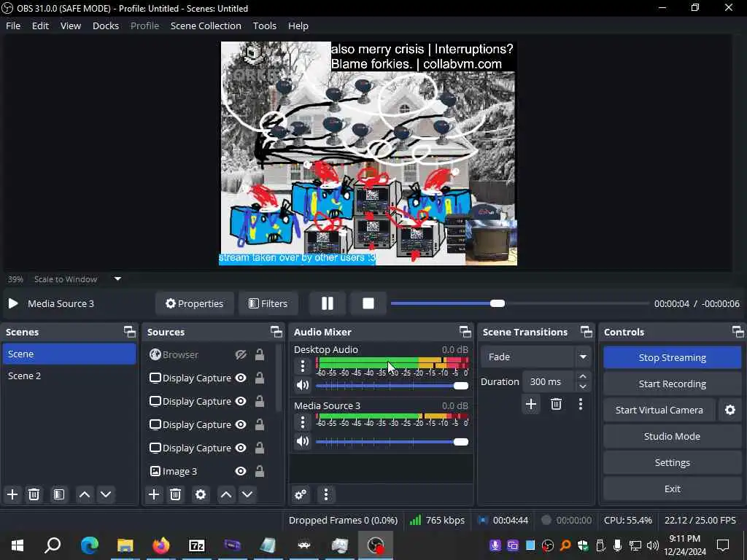The height and width of the screenshot is (560, 747).
Task: Pause the Media Source 3 playback
Action: point(328,303)
